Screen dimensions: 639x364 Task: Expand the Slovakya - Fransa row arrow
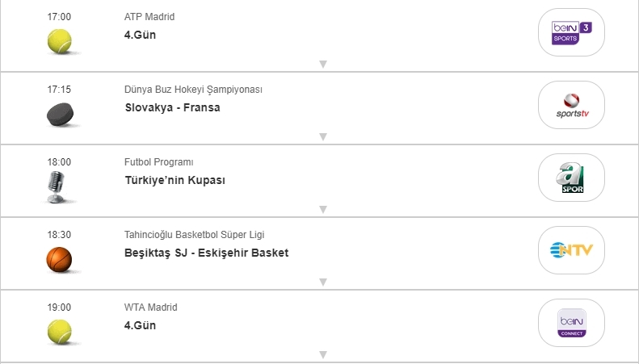(x=322, y=137)
